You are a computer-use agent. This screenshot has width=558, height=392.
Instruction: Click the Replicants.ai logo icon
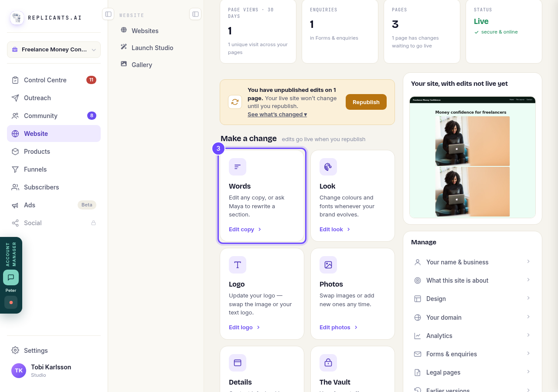click(x=17, y=18)
